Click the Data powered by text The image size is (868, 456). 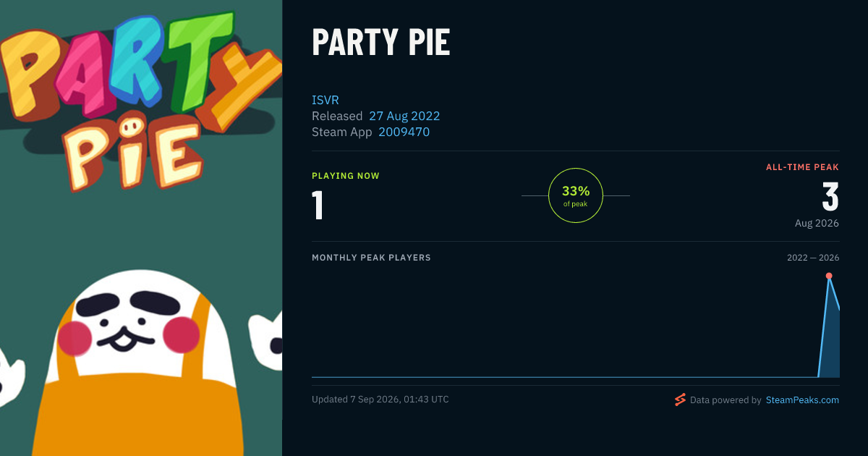726,400
